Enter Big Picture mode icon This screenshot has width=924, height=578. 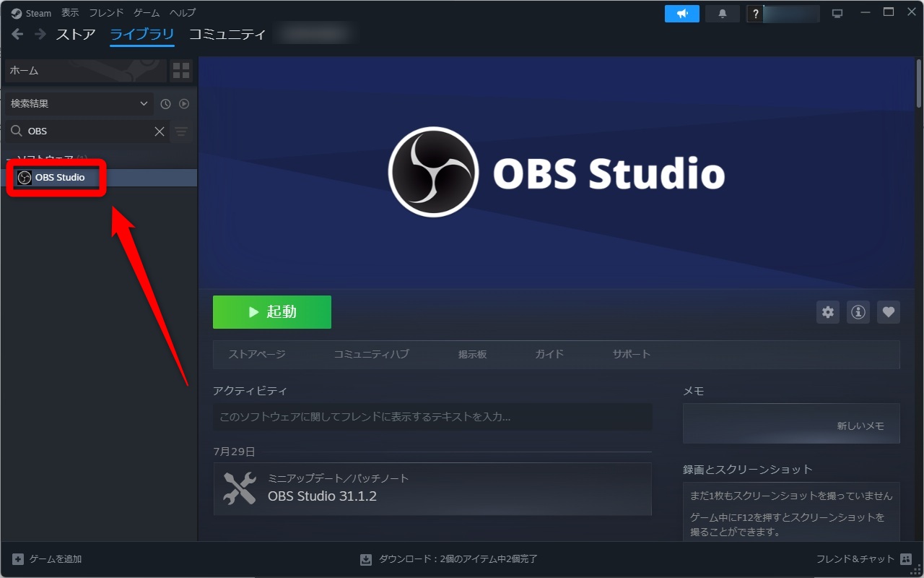[x=837, y=13]
